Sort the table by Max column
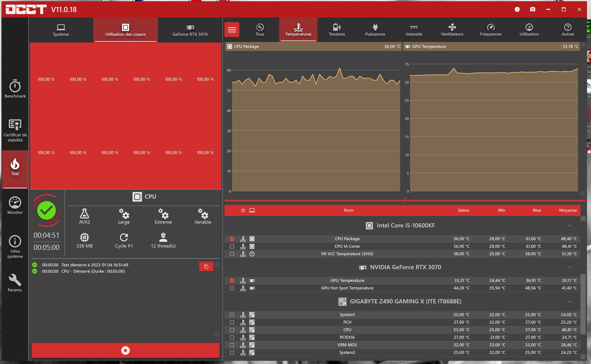Viewport: 591px width, 364px height. (537, 210)
